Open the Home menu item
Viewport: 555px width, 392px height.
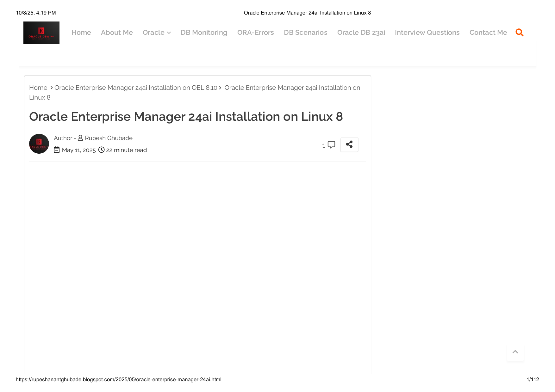[81, 33]
